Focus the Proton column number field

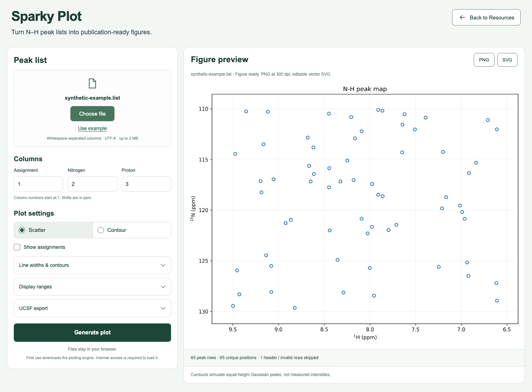pyautogui.click(x=146, y=184)
